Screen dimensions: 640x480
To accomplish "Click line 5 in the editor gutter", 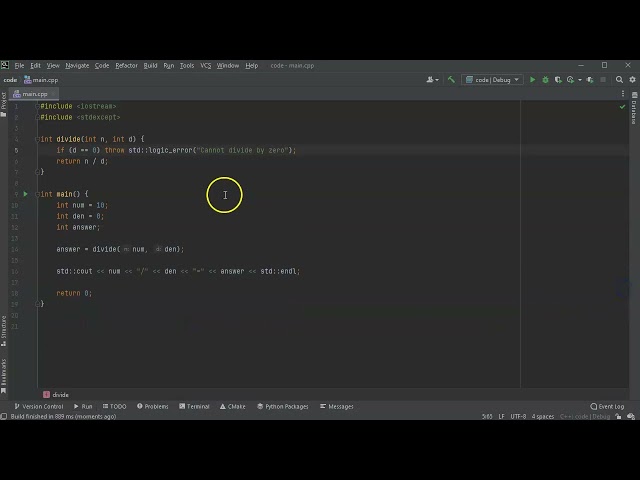I will (x=16, y=150).
